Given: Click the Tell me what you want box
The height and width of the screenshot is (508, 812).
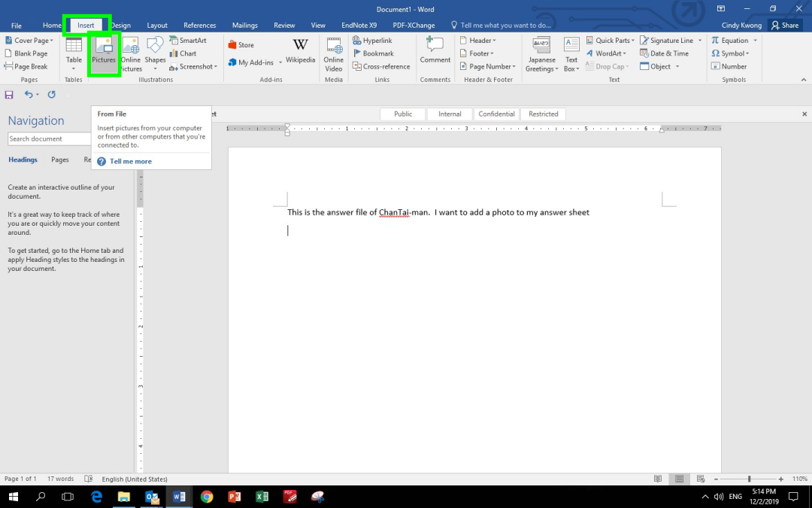Looking at the screenshot, I should click(500, 26).
